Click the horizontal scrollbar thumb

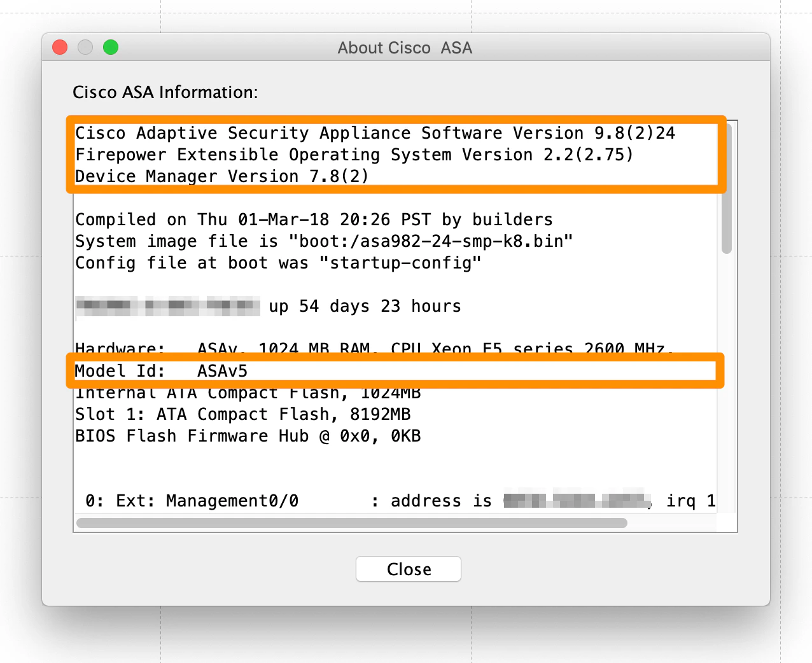point(351,523)
